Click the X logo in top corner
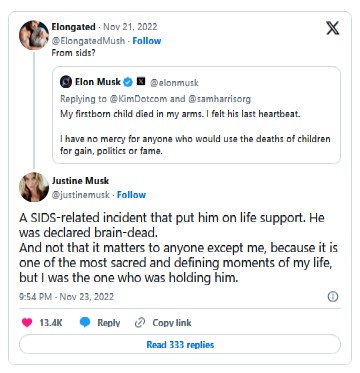The height and width of the screenshot is (373, 360). point(332,28)
